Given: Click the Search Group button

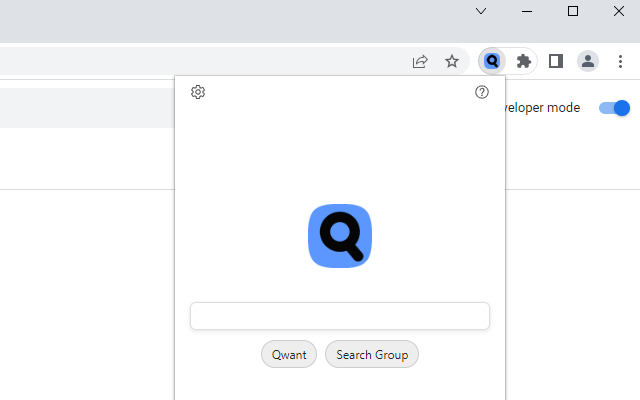Looking at the screenshot, I should [x=372, y=354].
